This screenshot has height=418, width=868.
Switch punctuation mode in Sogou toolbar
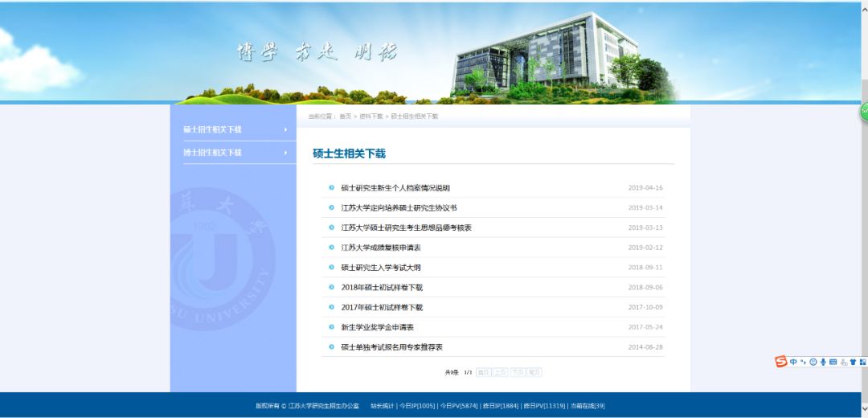[803, 362]
